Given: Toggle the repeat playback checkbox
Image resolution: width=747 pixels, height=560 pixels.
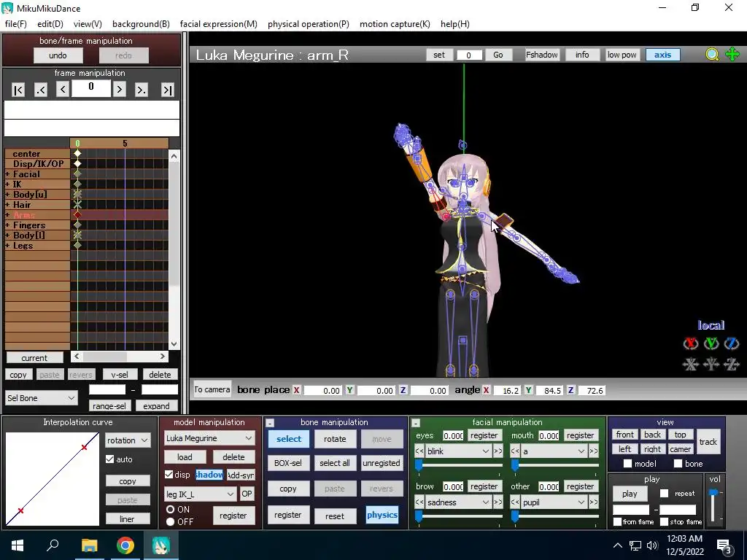Looking at the screenshot, I should click(x=664, y=494).
